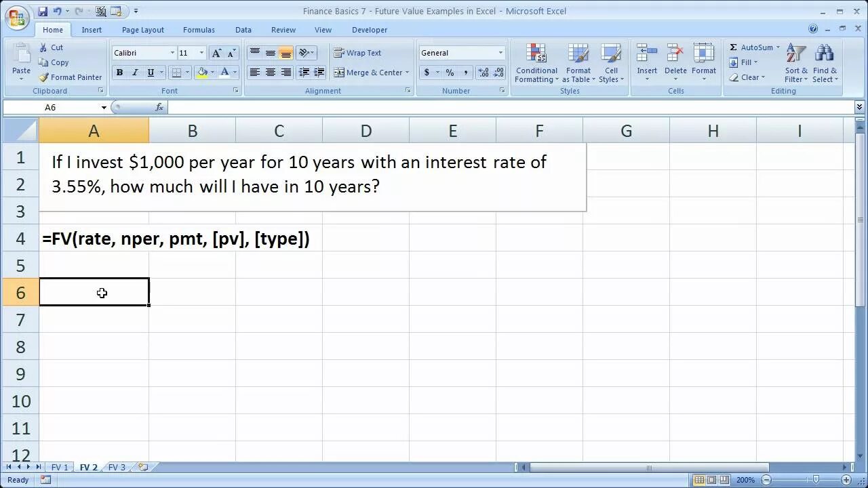
Task: Open Cell Styles gallery
Action: (x=611, y=64)
